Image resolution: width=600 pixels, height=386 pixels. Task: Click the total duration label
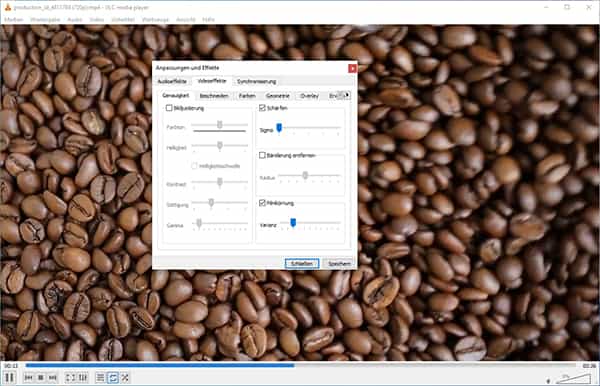pyautogui.click(x=589, y=366)
